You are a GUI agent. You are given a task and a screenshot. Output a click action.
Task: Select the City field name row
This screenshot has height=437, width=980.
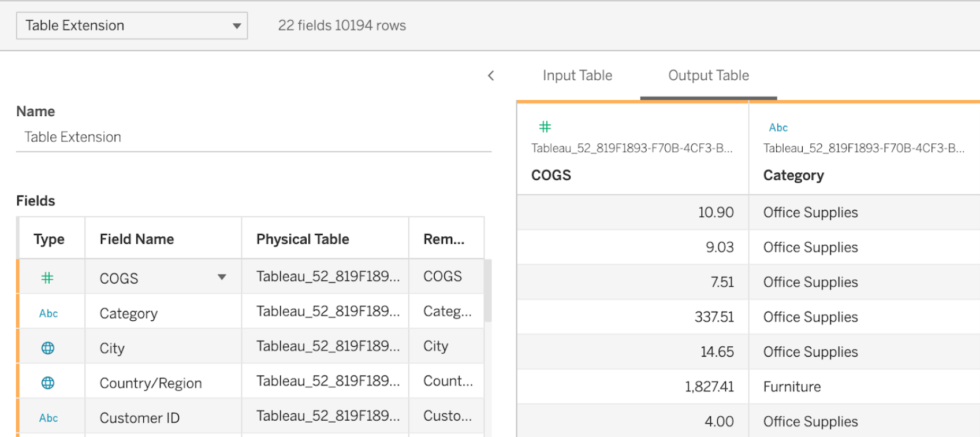pos(112,348)
